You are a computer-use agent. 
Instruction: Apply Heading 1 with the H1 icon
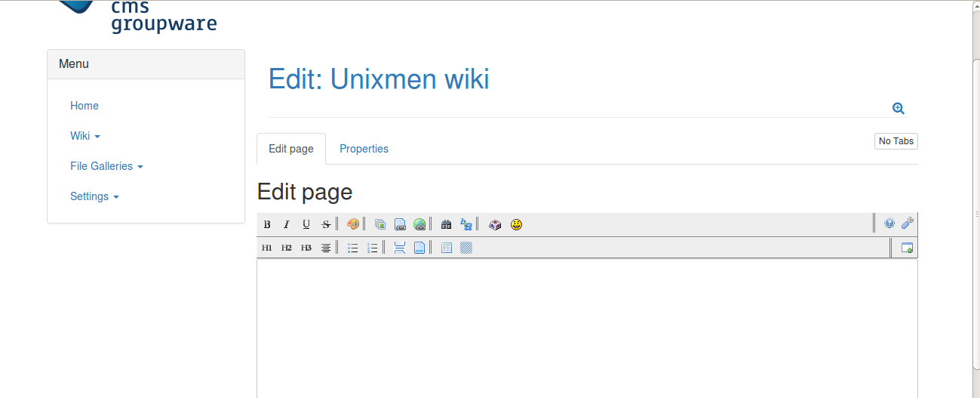(x=267, y=248)
